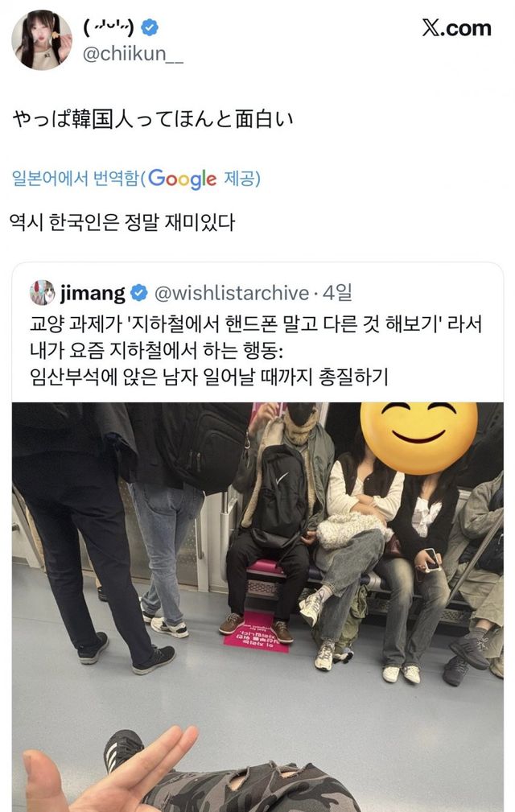Open the jimang display name
The image size is (515, 812).
coord(93,293)
